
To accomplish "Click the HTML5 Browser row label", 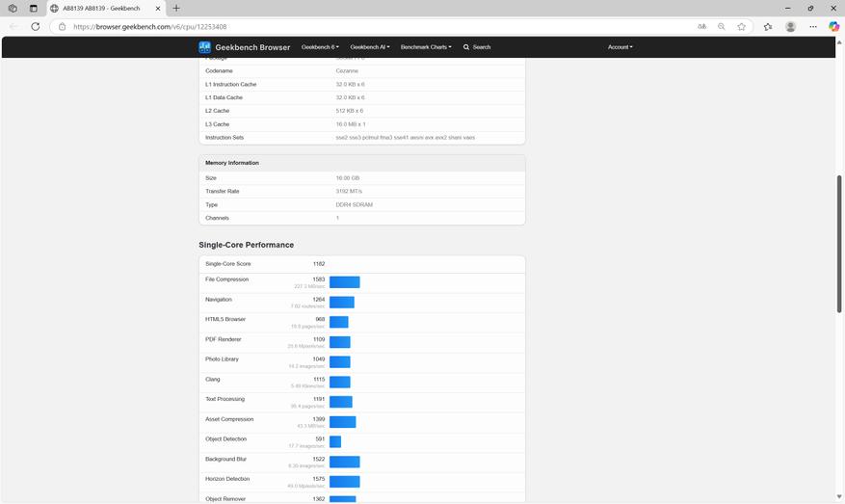I will tap(225, 319).
